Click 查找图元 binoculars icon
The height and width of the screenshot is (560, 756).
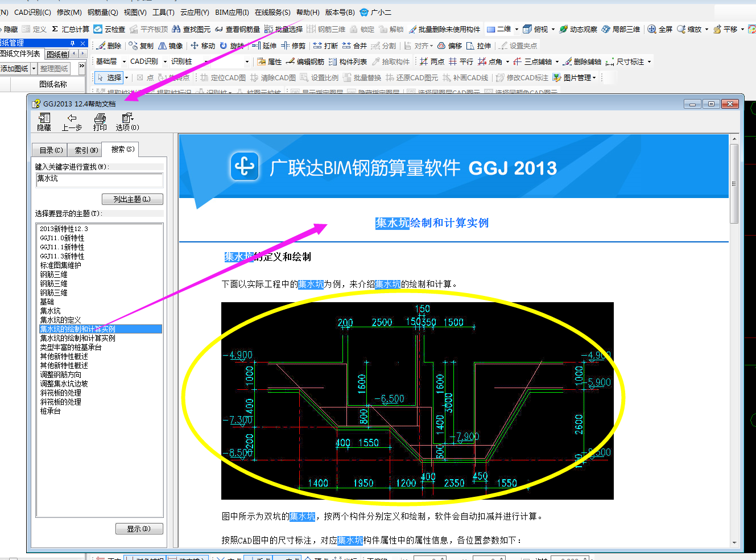[176, 29]
